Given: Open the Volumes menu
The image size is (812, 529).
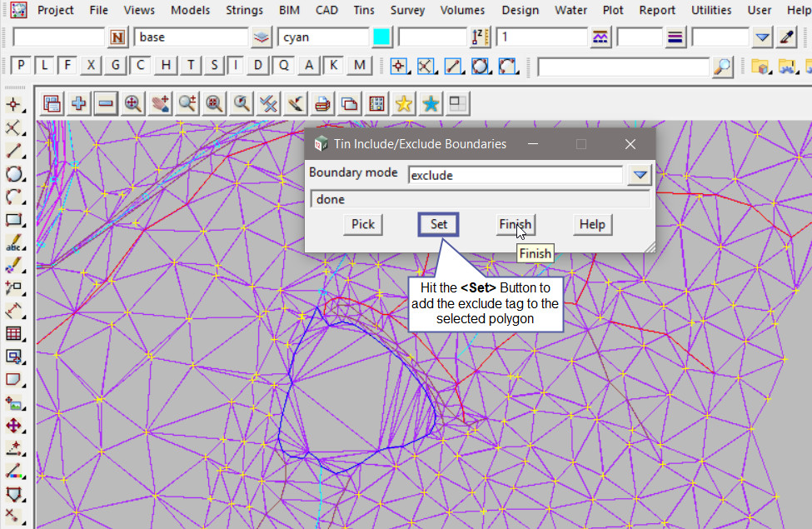Looking at the screenshot, I should (462, 10).
